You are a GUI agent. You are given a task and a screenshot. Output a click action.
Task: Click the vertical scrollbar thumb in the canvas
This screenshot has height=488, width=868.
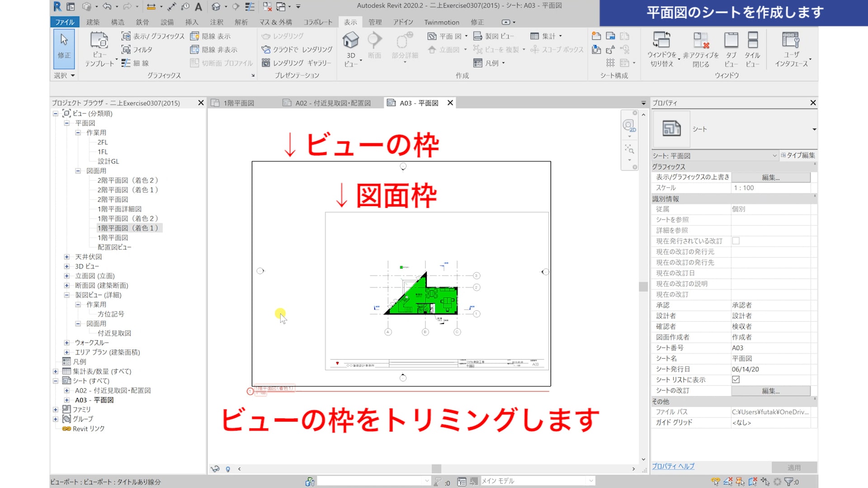tap(643, 286)
